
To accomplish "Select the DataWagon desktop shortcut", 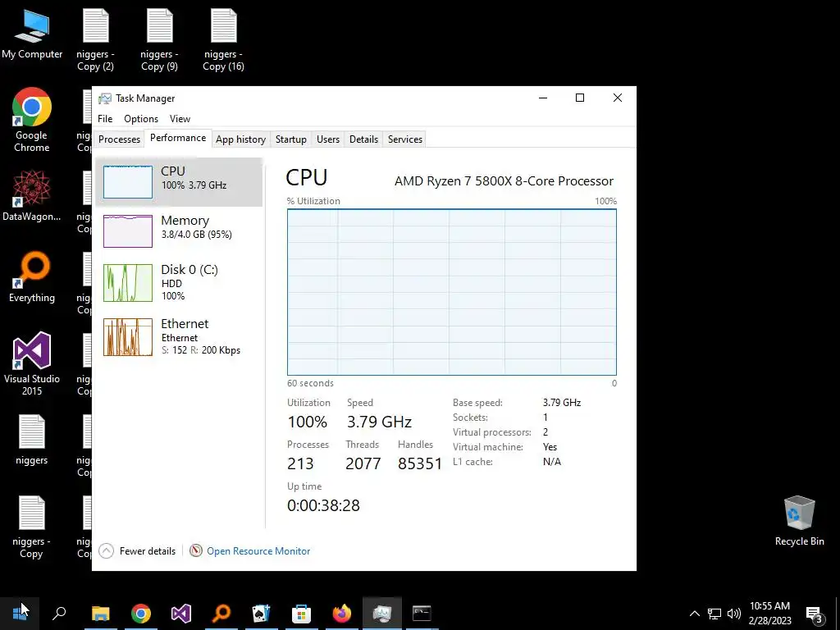I will click(x=32, y=196).
